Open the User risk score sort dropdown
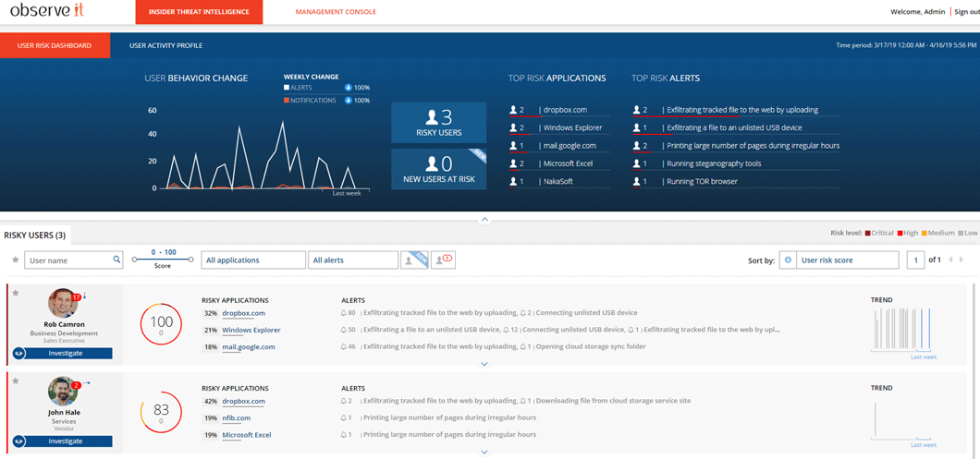The width and height of the screenshot is (980, 459). coord(846,260)
